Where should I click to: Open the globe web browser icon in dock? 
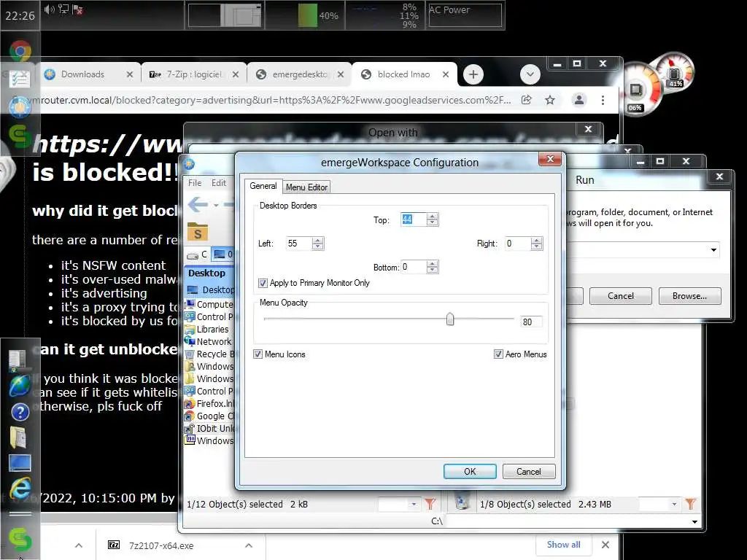(x=20, y=386)
